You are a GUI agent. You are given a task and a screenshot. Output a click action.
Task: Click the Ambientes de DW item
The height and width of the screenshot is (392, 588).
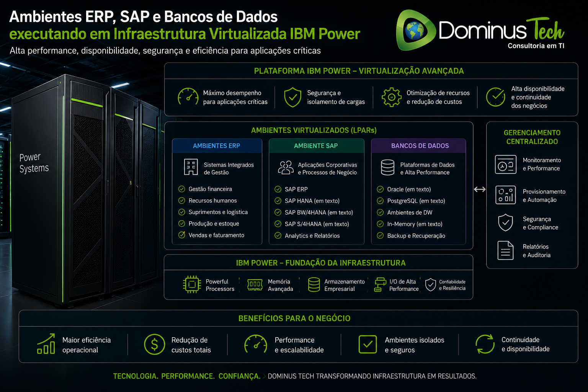click(x=410, y=212)
